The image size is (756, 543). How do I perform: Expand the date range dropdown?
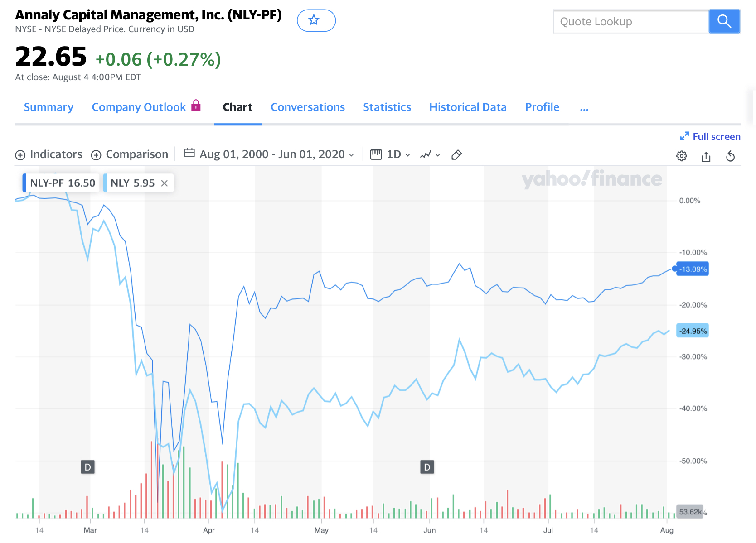point(269,154)
